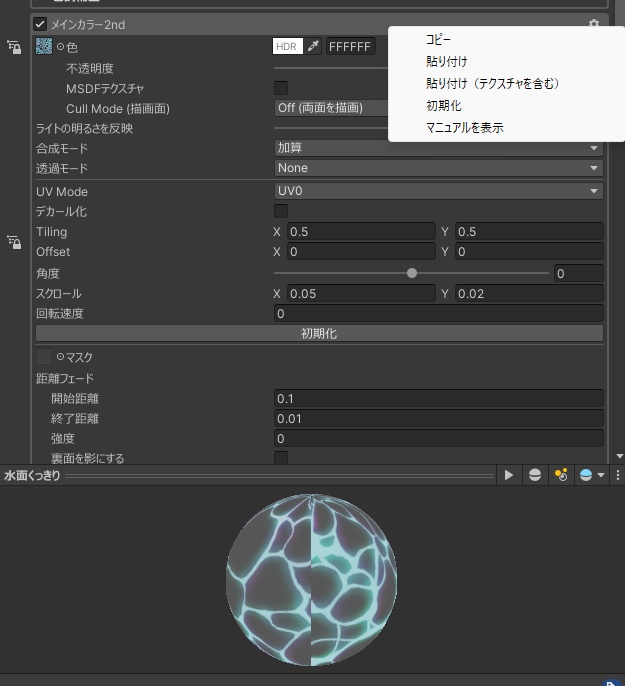Click the scroll-down arrow of the inspector scrollbar
This screenshot has width=625, height=686.
click(619, 456)
